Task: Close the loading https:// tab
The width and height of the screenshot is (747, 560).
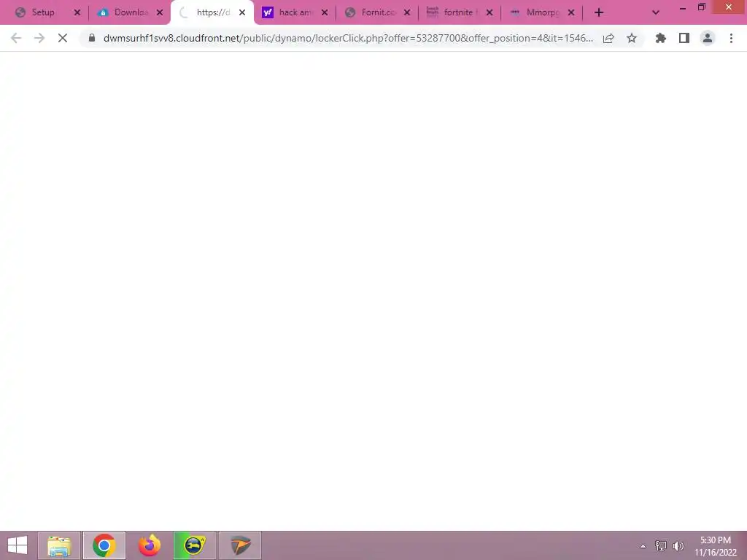Action: point(242,13)
